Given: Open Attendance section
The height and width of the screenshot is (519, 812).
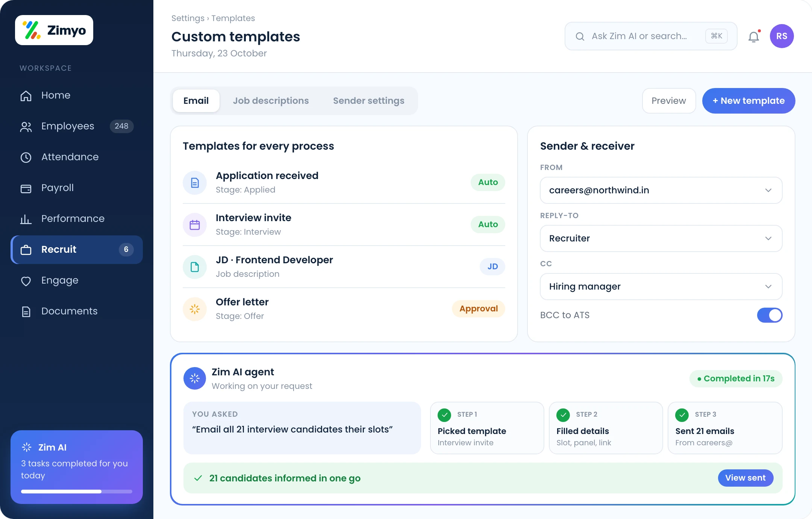Looking at the screenshot, I should [x=77, y=157].
